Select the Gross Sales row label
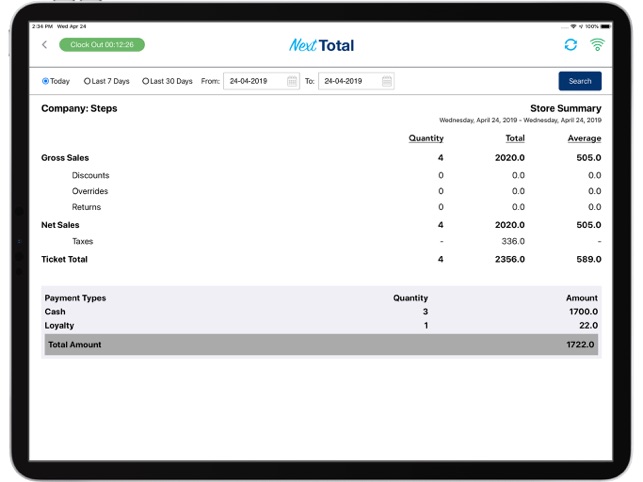 coord(65,158)
